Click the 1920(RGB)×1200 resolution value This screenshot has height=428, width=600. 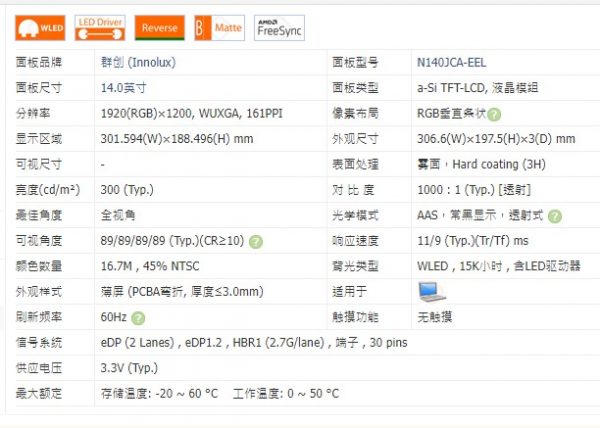coord(191,113)
